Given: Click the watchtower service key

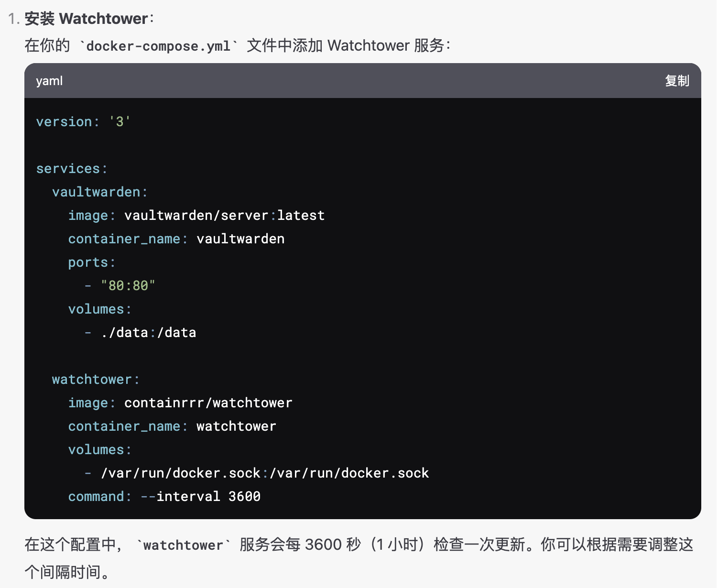Looking at the screenshot, I should pyautogui.click(x=96, y=380).
